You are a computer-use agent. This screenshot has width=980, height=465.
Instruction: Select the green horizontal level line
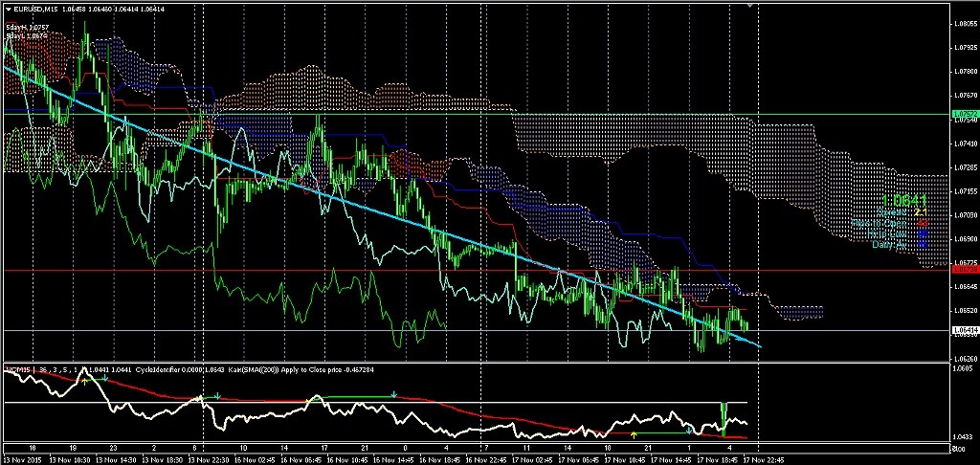574,114
